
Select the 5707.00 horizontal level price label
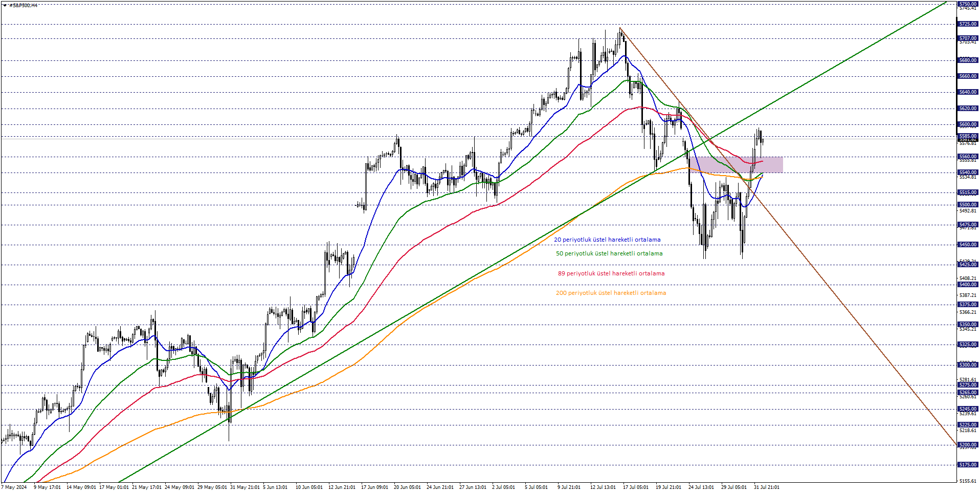[968, 38]
